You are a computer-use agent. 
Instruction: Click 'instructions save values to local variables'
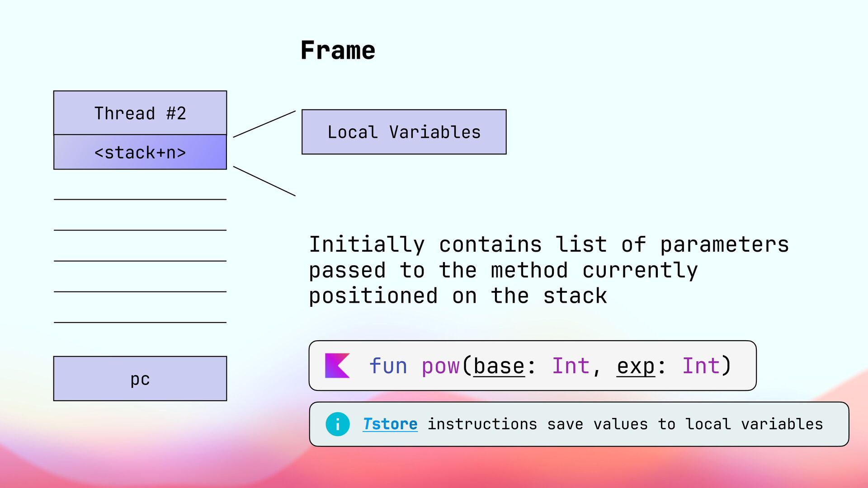(x=625, y=424)
